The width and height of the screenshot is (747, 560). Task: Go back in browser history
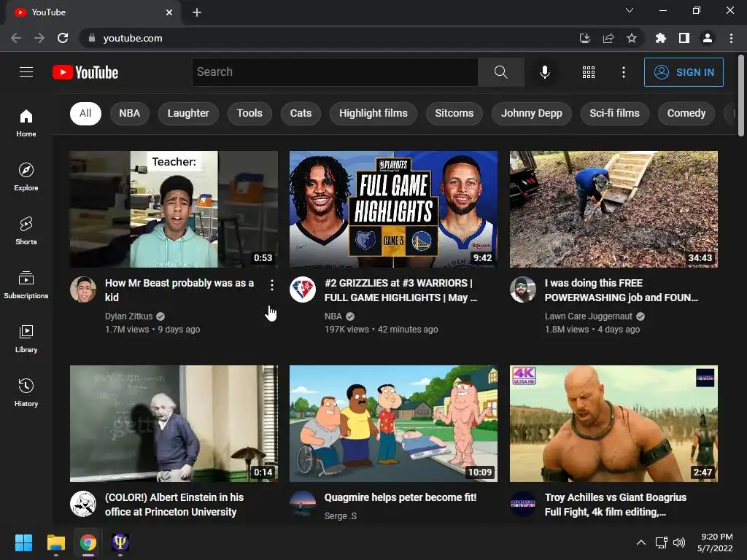(16, 38)
